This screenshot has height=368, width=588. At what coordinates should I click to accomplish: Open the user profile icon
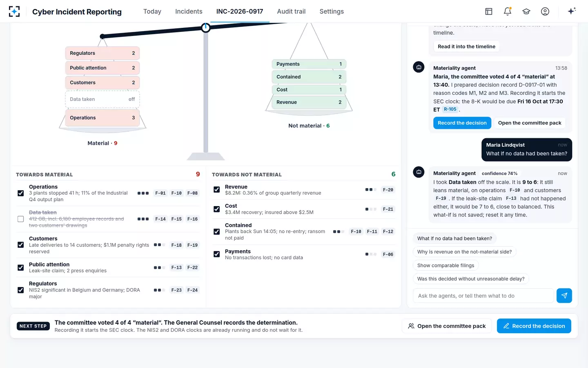pyautogui.click(x=545, y=11)
